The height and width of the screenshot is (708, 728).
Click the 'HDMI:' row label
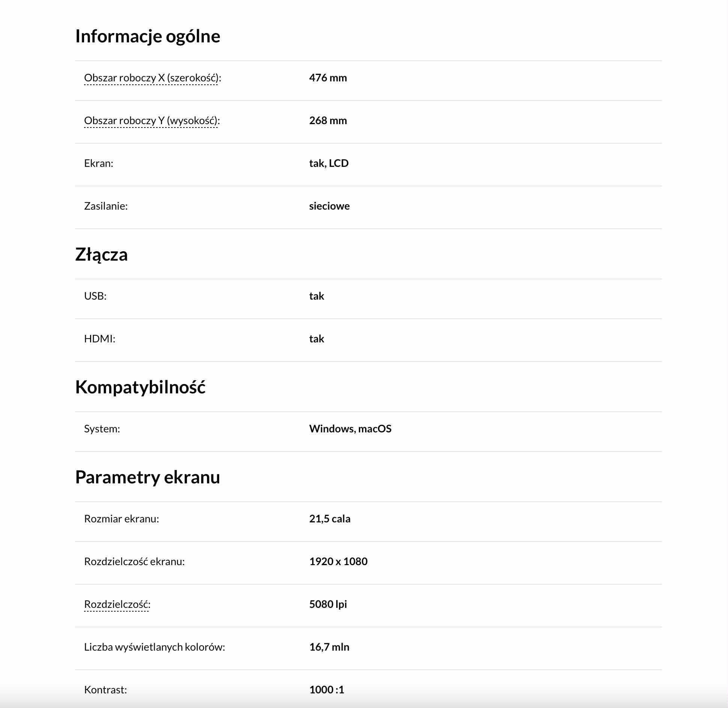pos(100,339)
